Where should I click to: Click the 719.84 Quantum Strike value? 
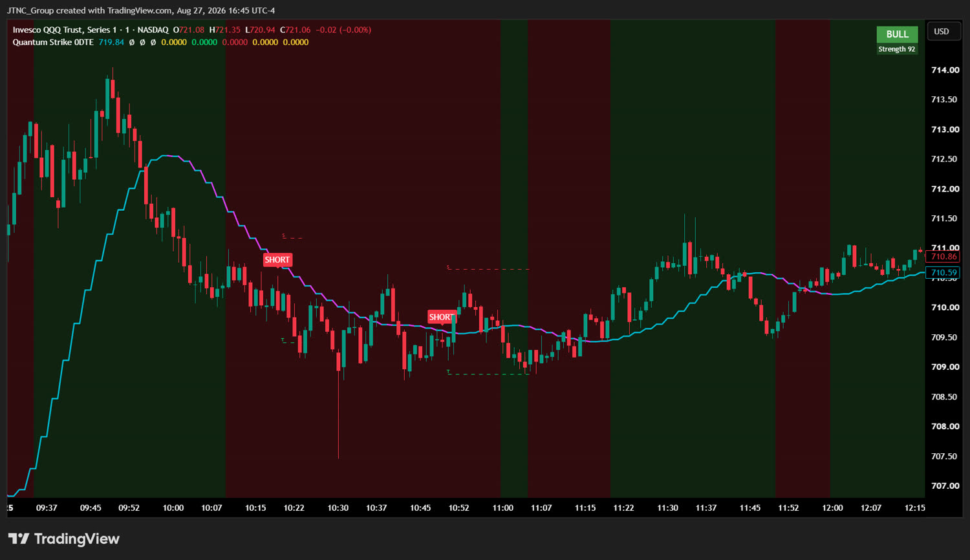(x=111, y=42)
